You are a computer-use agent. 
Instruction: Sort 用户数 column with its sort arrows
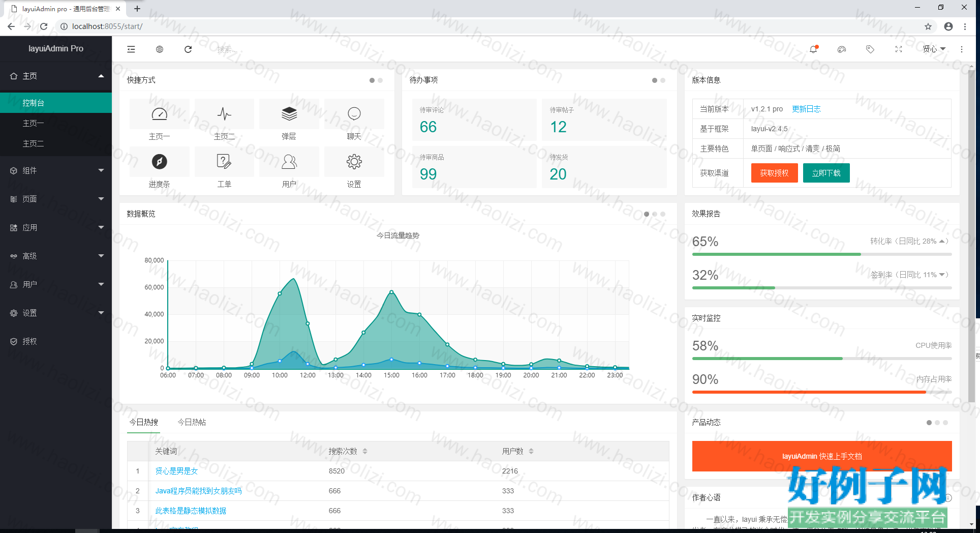click(531, 451)
